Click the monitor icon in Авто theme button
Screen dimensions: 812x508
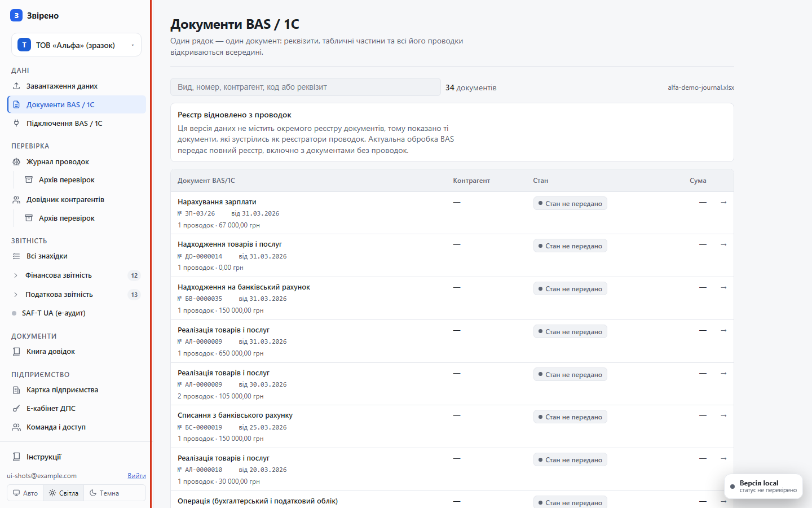pyautogui.click(x=16, y=493)
